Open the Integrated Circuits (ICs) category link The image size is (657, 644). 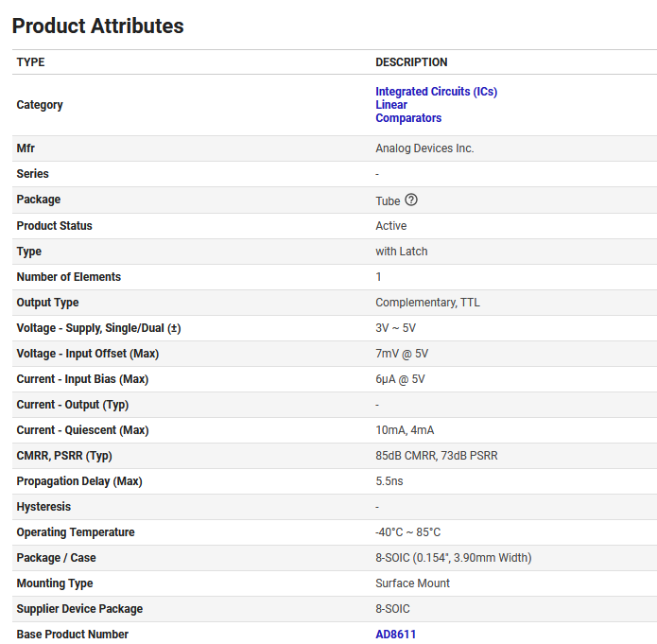click(436, 92)
